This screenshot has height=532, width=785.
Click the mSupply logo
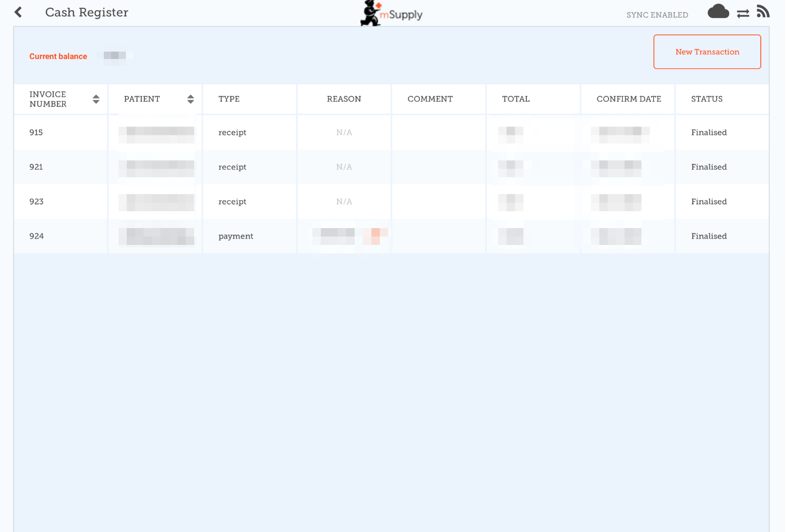391,14
